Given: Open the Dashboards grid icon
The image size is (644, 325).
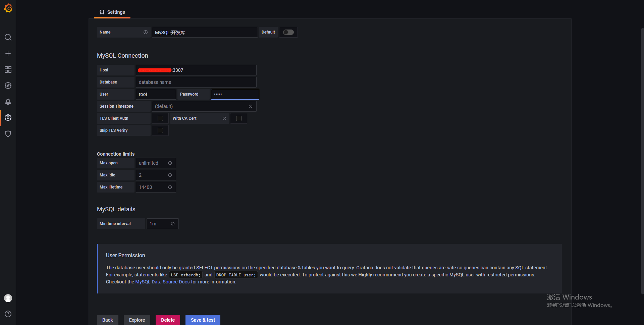Looking at the screenshot, I should click(8, 69).
